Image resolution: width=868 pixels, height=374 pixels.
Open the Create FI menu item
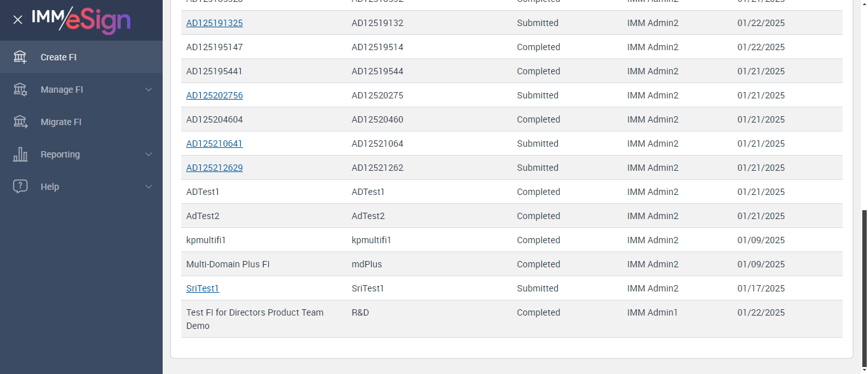[58, 57]
